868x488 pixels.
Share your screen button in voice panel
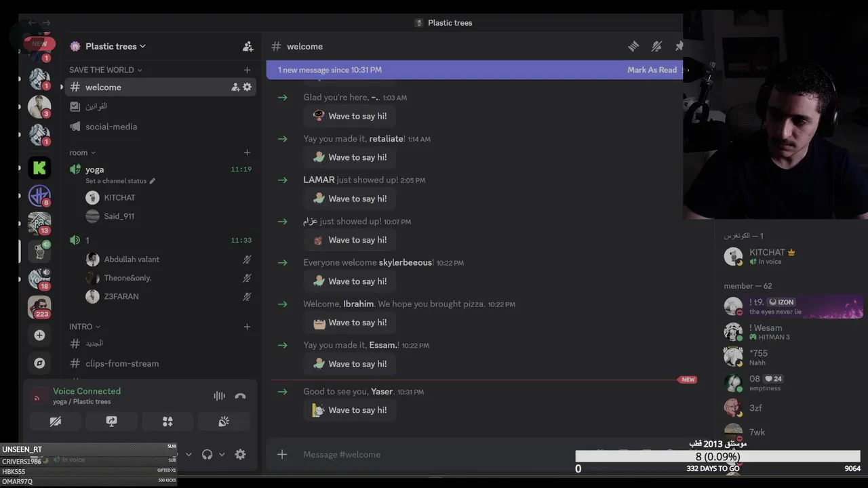111,422
